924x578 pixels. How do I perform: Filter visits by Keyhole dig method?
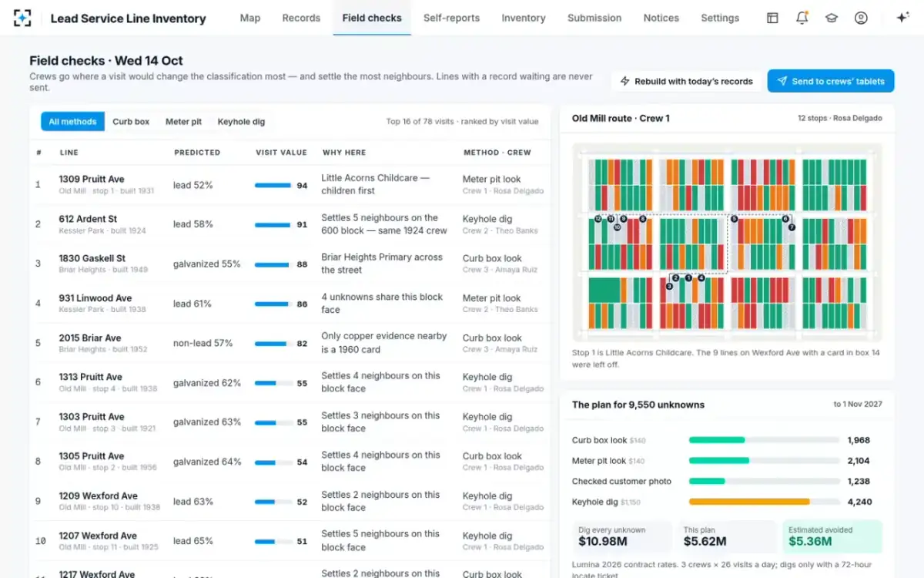point(241,122)
